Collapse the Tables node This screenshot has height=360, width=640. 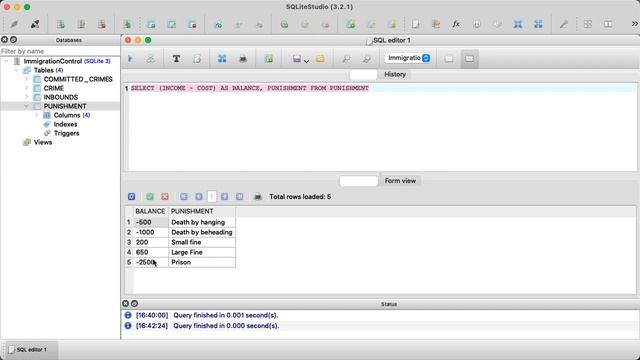[17, 70]
